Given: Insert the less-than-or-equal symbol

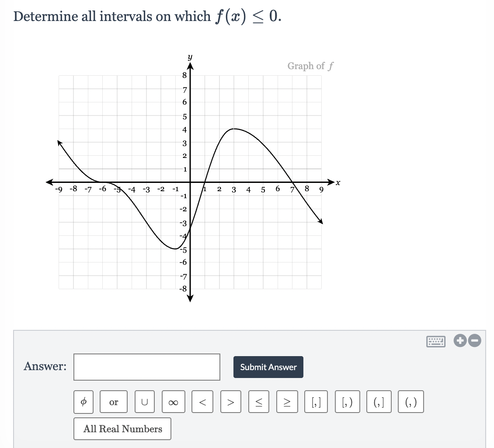Looking at the screenshot, I should 258,402.
